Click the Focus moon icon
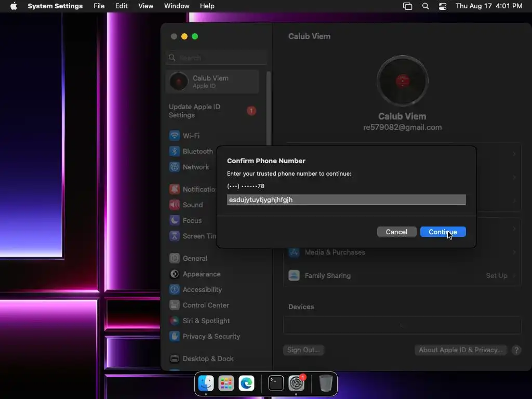This screenshot has height=399, width=532. pos(175,220)
